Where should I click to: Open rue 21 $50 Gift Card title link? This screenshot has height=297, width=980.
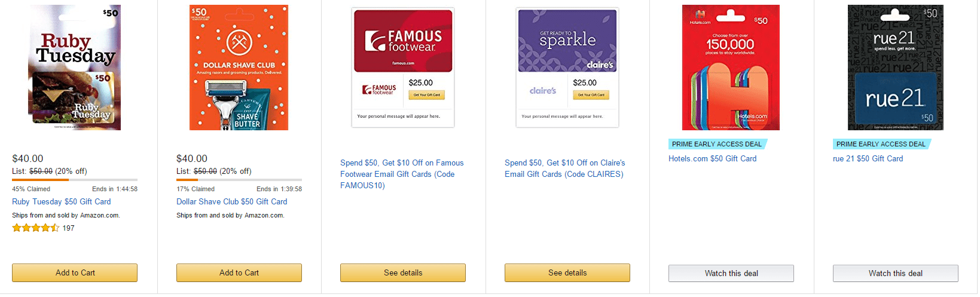point(868,159)
